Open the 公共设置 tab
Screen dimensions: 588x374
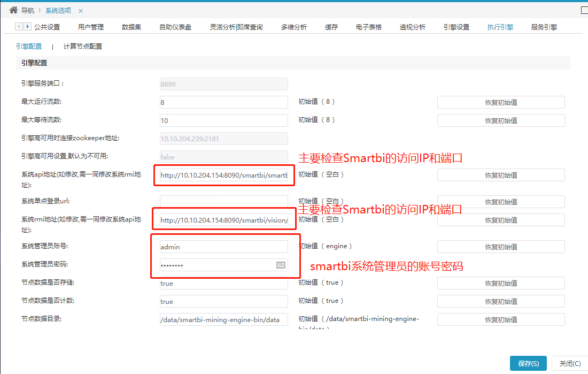click(x=47, y=27)
